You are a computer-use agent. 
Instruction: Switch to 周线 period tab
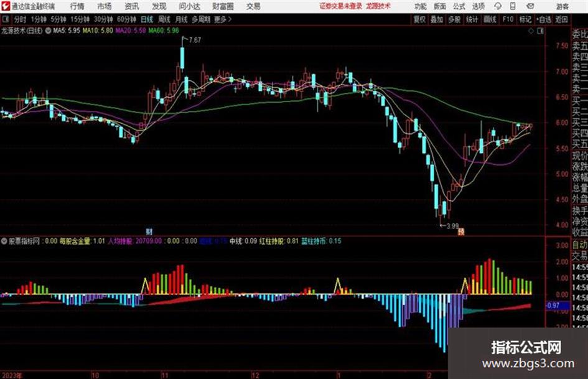coord(164,19)
